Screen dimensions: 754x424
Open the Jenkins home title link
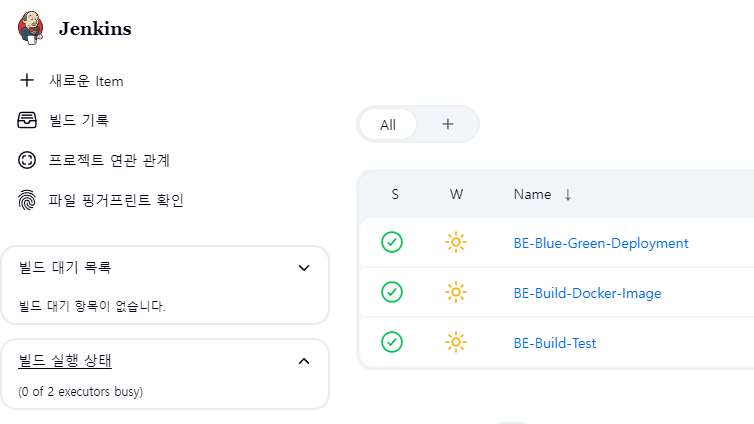[95, 29]
